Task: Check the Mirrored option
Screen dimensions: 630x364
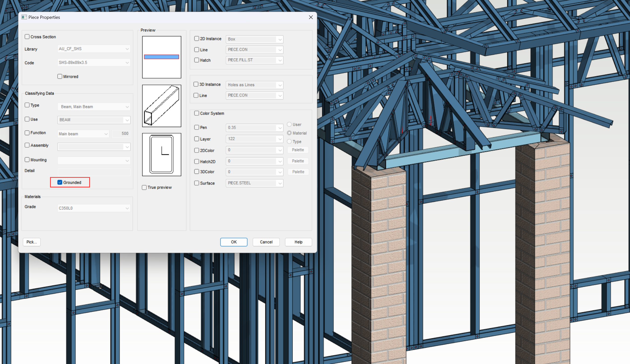Action: (x=60, y=77)
